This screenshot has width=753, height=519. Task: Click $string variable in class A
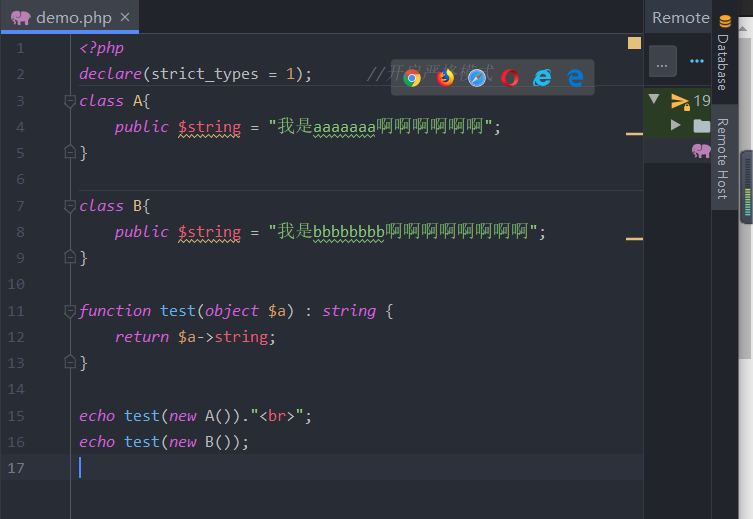coord(209,127)
